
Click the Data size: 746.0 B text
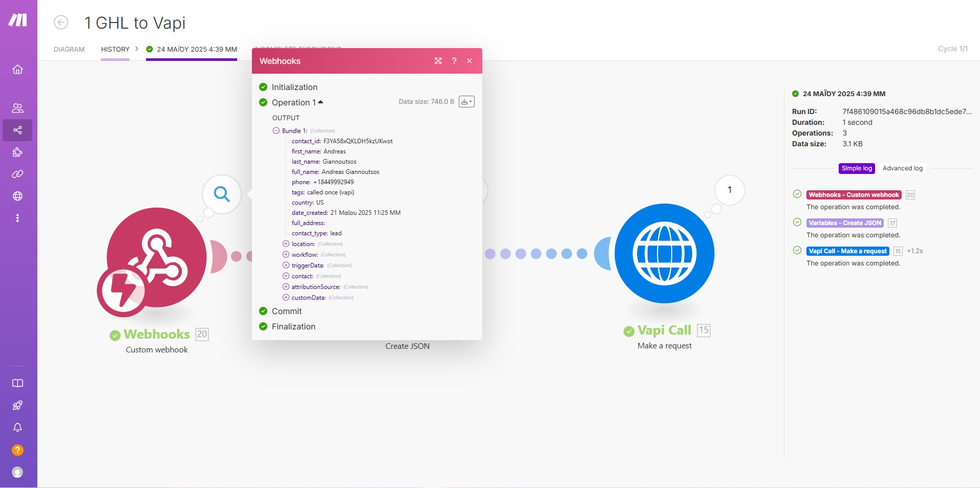click(427, 102)
